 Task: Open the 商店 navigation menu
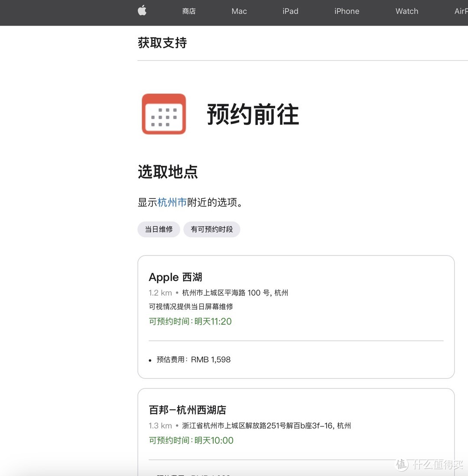tap(189, 11)
